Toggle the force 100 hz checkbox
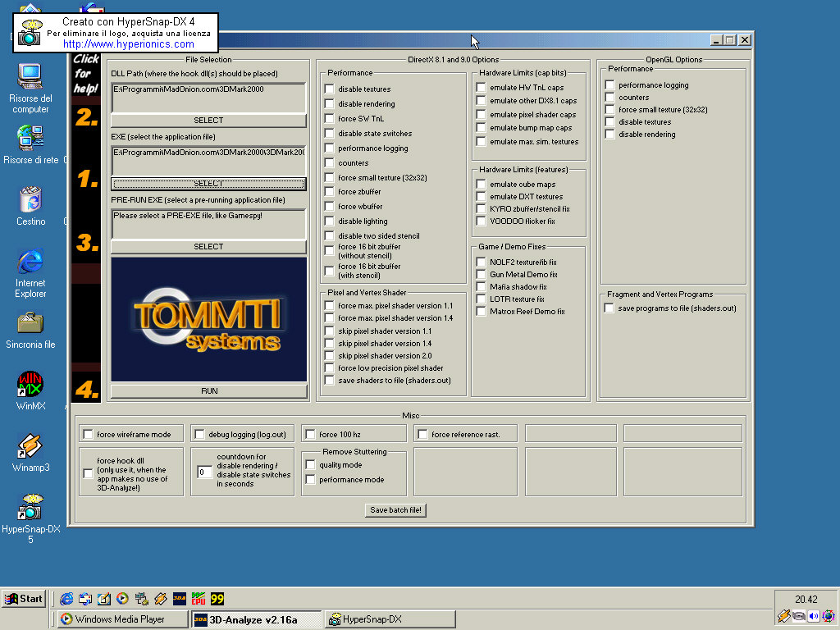Viewport: 840px width, 630px height. click(310, 435)
